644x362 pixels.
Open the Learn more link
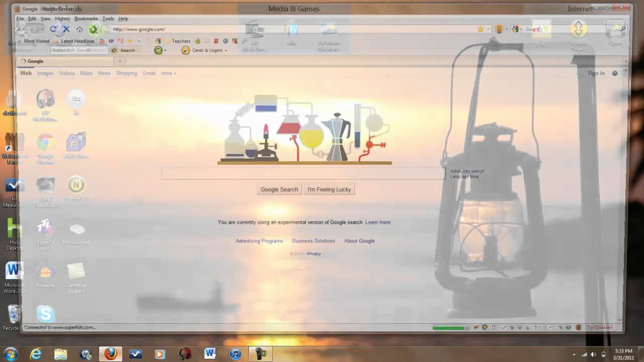378,222
